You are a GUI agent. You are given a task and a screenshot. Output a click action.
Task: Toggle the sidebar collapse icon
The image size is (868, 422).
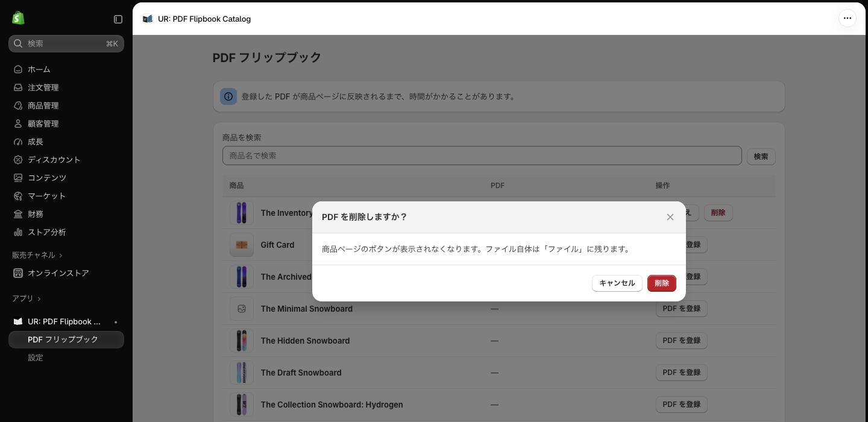click(118, 19)
